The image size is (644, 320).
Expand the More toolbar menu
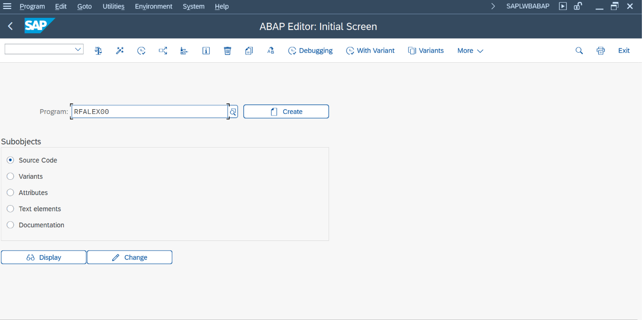(470, 51)
